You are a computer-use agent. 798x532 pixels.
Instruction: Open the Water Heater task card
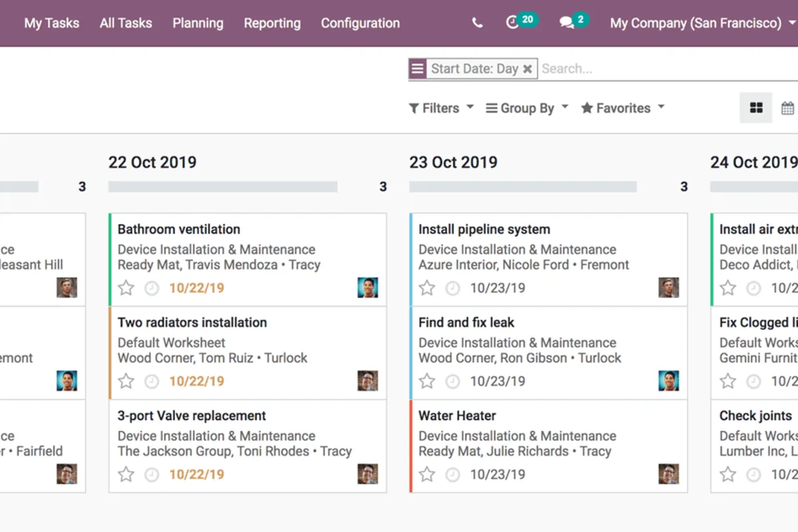[549, 446]
